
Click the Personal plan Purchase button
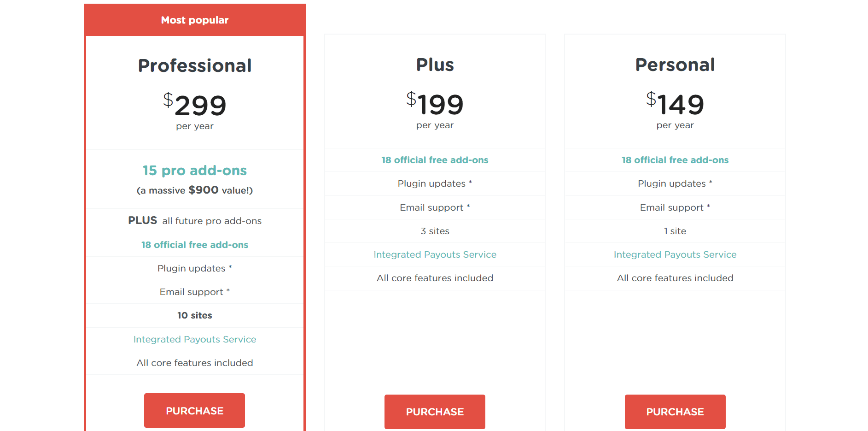coord(675,411)
